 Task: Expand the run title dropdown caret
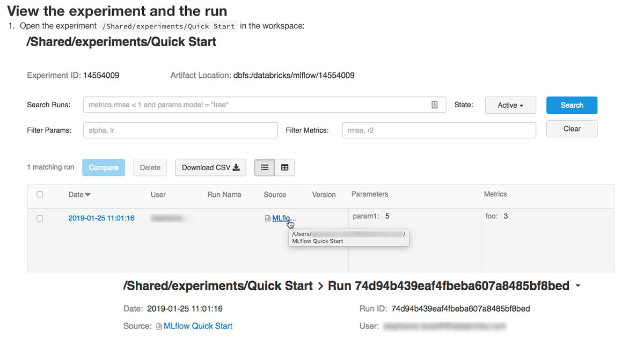[x=578, y=286]
